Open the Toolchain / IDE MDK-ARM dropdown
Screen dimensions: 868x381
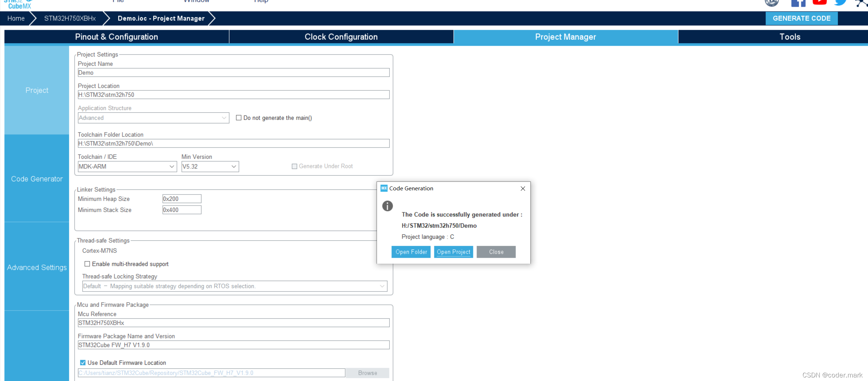(x=127, y=167)
